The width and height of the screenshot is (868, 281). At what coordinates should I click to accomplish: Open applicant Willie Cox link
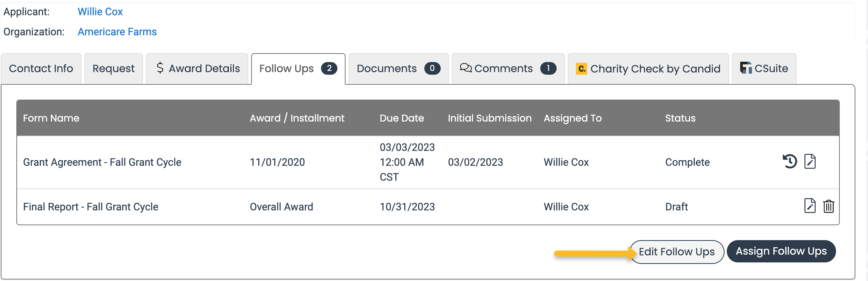coord(100,12)
